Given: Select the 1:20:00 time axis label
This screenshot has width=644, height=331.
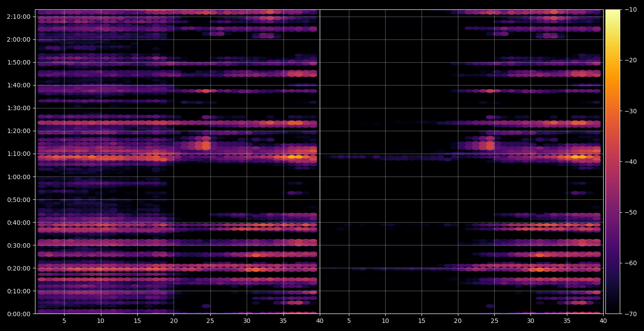Looking at the screenshot, I should click(x=18, y=131).
